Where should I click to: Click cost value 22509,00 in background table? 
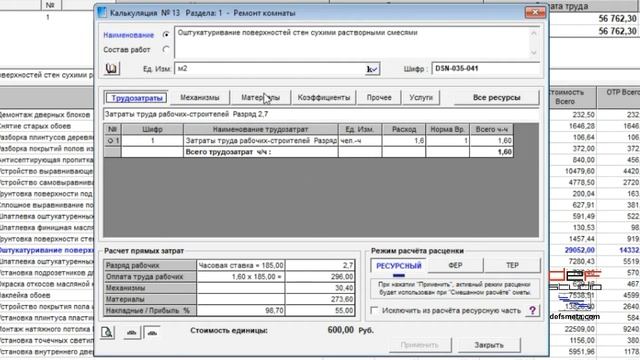580,329
